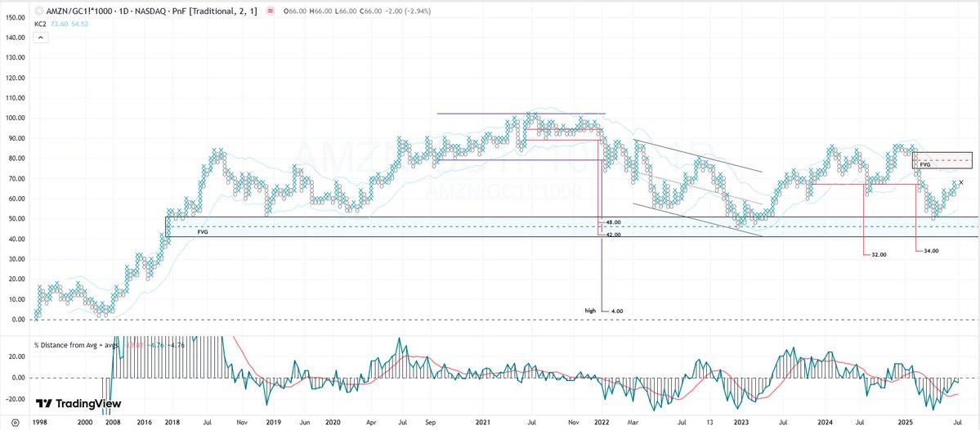Open the time axis settings icon at bottom-left
This screenshot has height=430, width=980.
click(16, 423)
